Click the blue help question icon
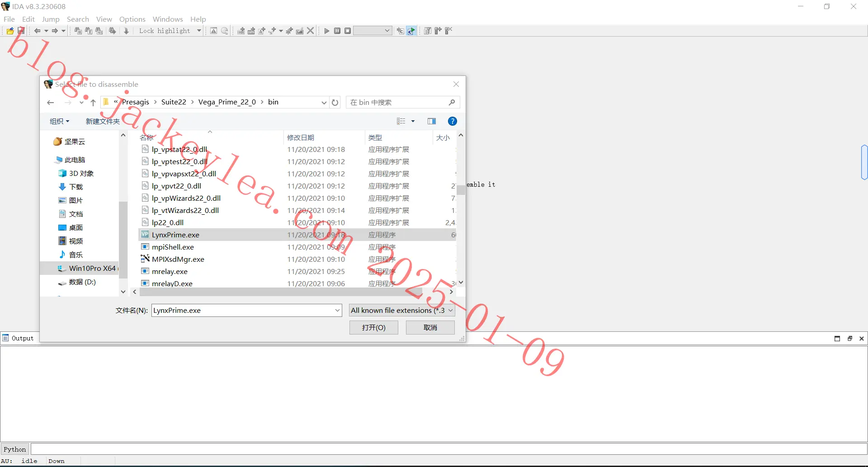868x467 pixels. coord(452,121)
